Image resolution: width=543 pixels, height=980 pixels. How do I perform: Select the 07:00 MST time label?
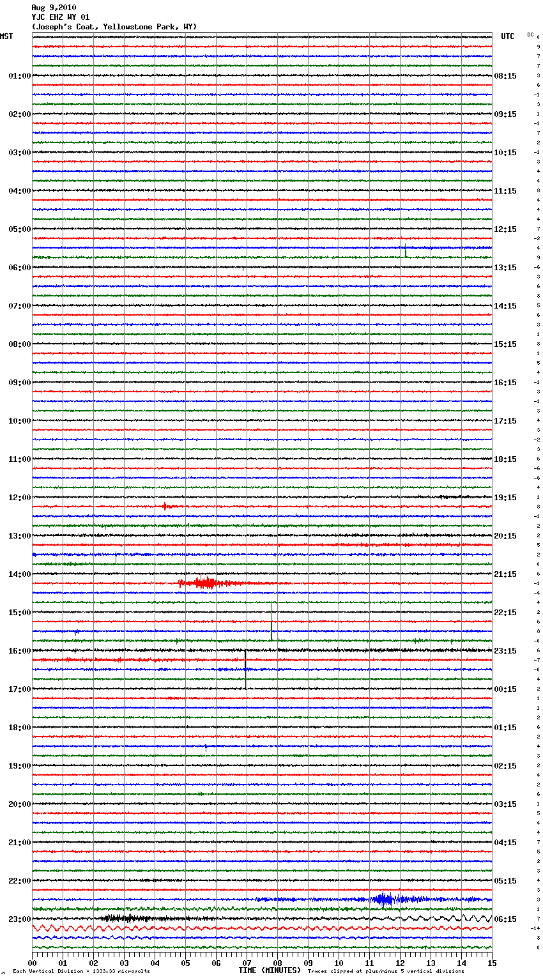click(20, 306)
